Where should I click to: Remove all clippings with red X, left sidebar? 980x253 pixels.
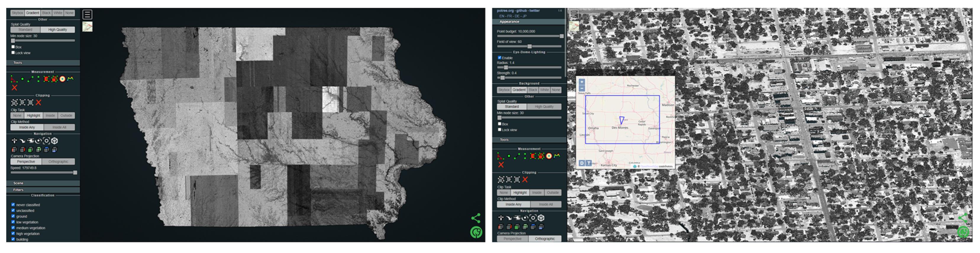(38, 103)
